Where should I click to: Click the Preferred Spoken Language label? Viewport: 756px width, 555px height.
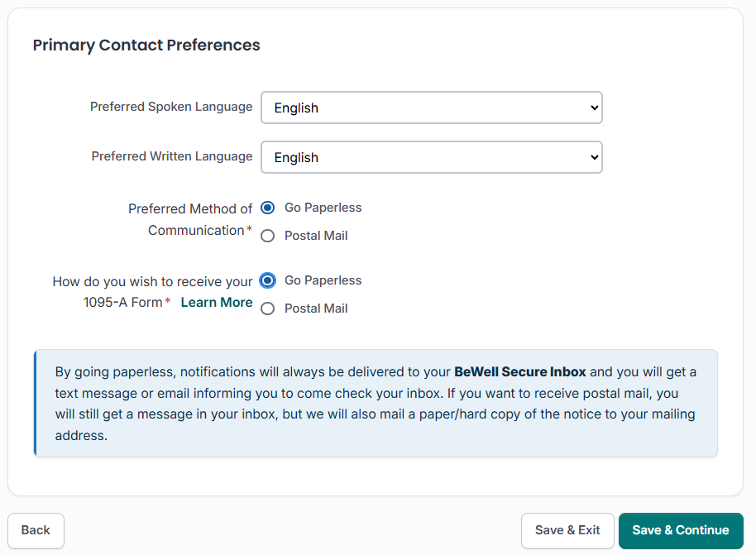(171, 107)
